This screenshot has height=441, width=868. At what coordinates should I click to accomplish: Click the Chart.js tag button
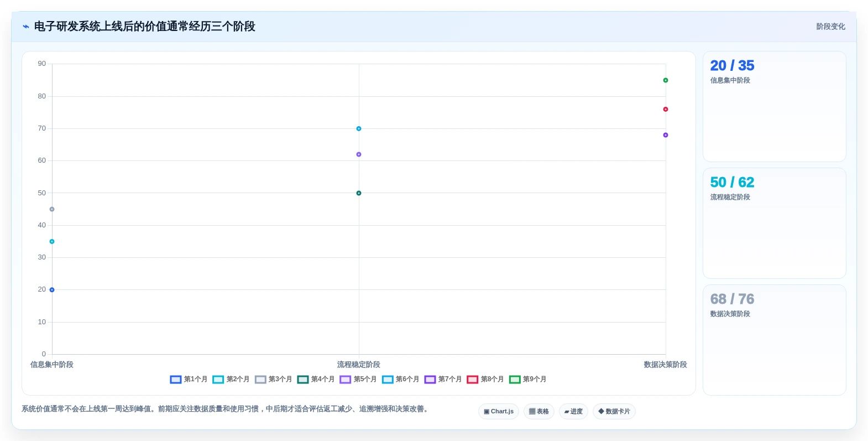click(499, 411)
